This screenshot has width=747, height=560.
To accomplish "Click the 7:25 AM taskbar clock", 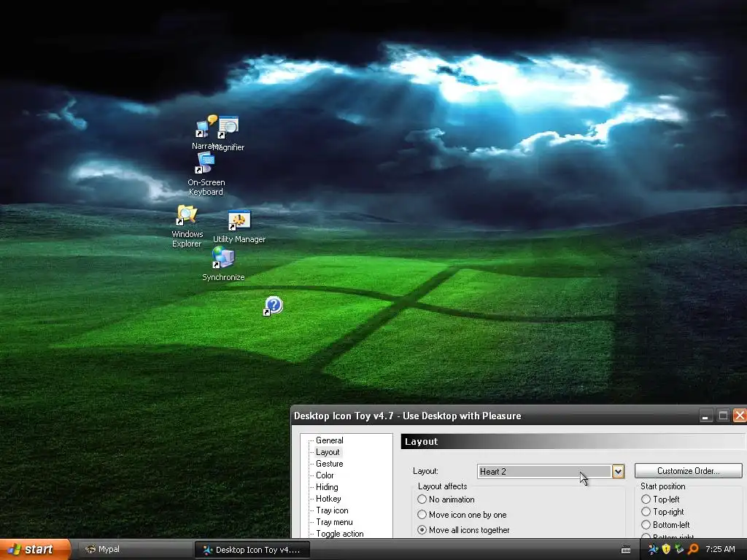I will click(720, 549).
